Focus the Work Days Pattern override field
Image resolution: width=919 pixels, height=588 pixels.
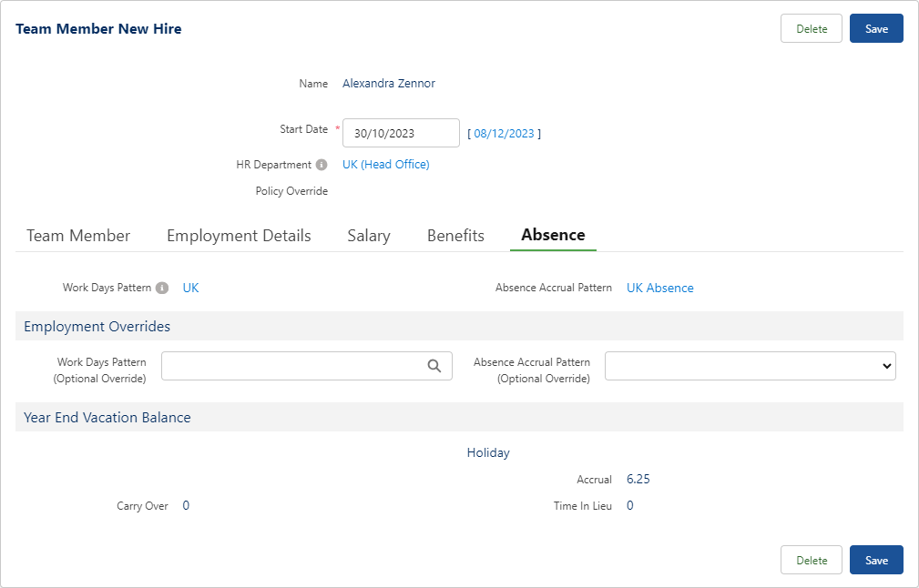click(x=291, y=366)
